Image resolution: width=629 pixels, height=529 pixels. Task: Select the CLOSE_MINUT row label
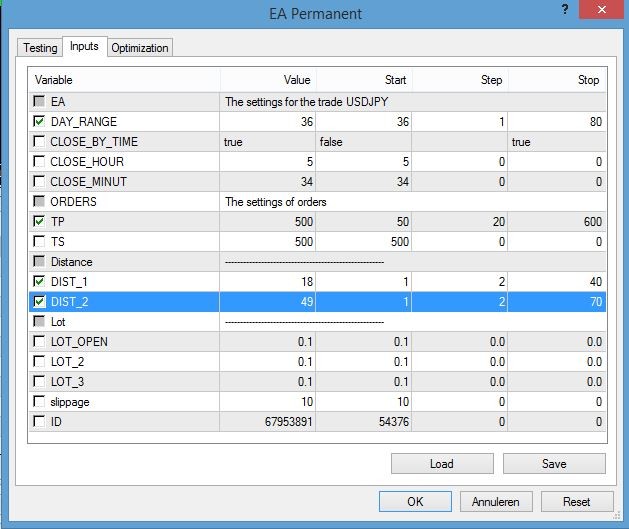tap(89, 182)
